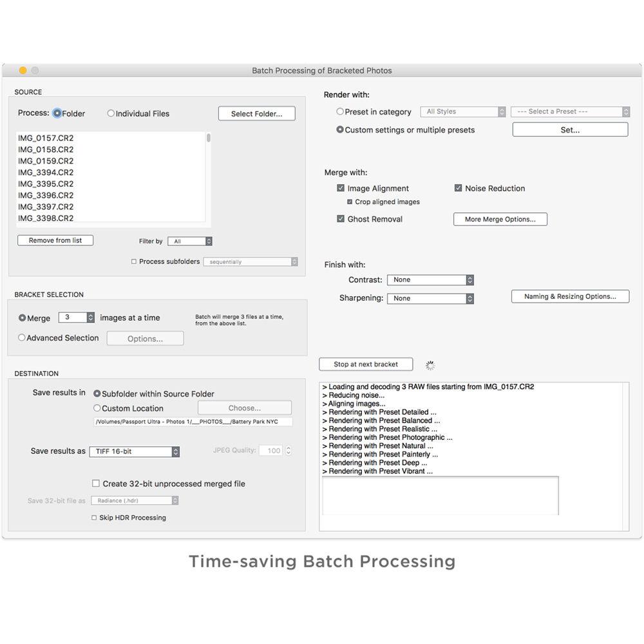Select Advanced Selection radio button
644x644 pixels.
22,337
